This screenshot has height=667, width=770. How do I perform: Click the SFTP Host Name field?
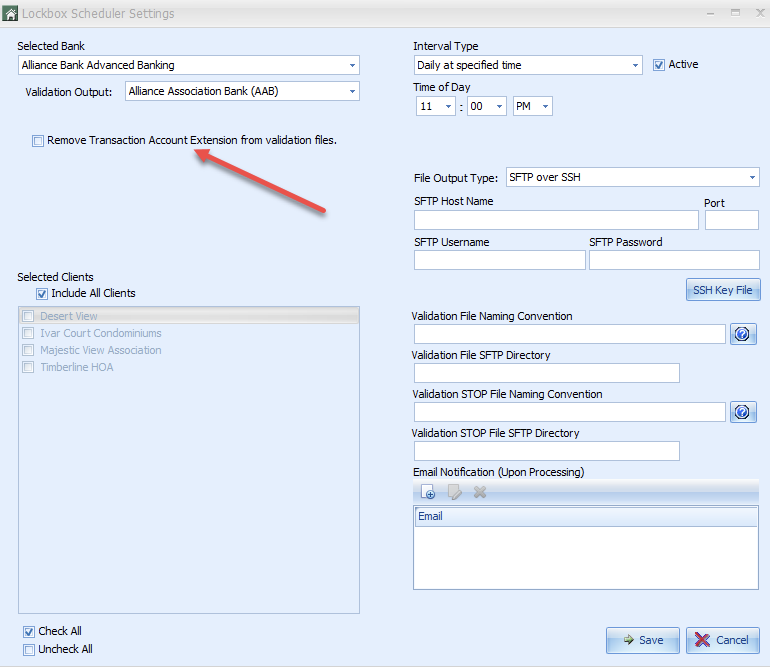(555, 220)
